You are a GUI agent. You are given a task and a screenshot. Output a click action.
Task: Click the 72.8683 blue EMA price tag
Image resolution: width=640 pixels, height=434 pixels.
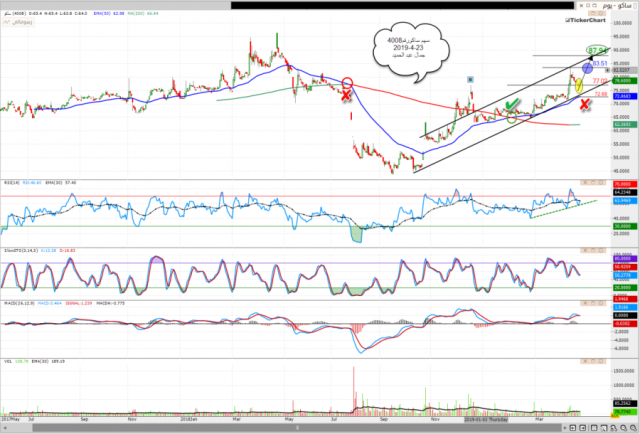point(624,96)
